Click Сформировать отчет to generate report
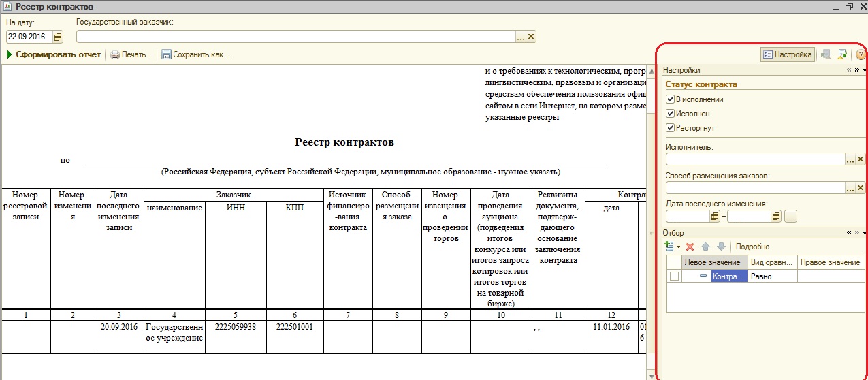Screen dimensions: 868x380 tap(54, 54)
